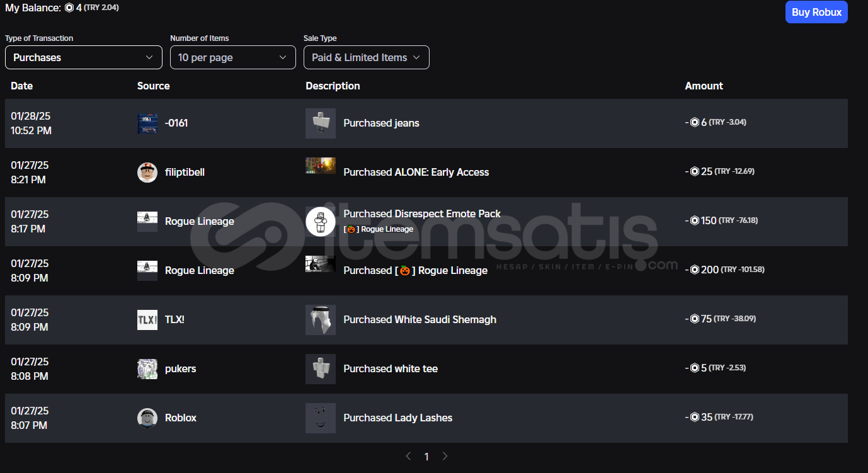Click the pukers avatar icon
This screenshot has height=473, width=868.
(147, 369)
